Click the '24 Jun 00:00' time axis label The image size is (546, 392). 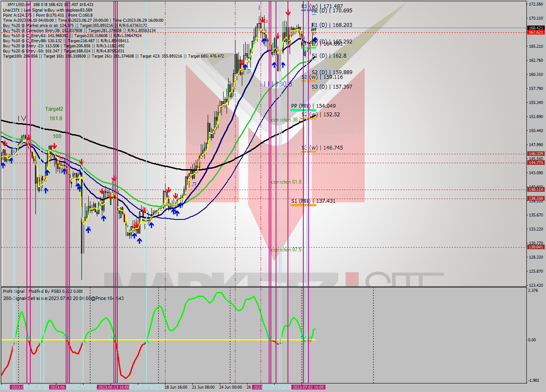coord(231,387)
